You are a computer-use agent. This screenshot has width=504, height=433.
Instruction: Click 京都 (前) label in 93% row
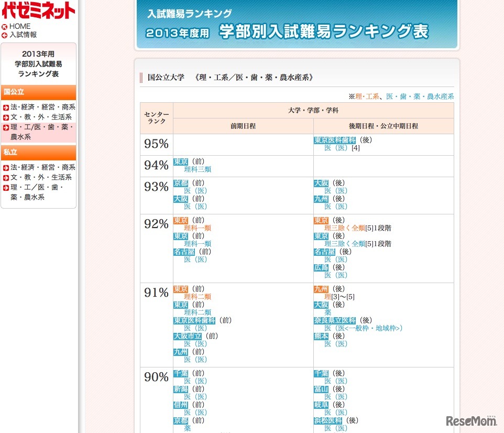click(x=181, y=183)
